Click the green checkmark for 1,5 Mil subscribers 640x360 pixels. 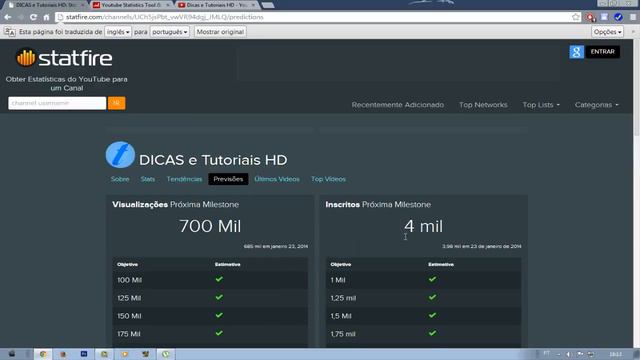pyautogui.click(x=432, y=315)
